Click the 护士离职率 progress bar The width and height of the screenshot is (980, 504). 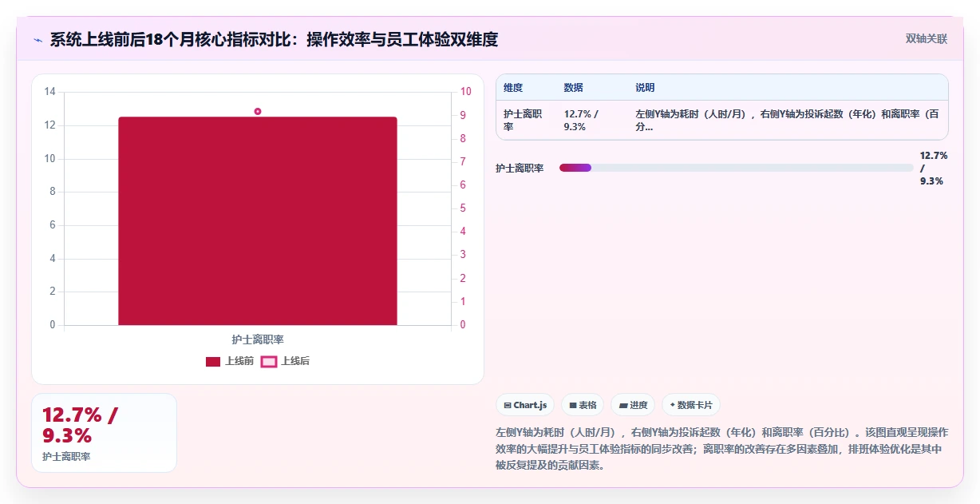(736, 168)
